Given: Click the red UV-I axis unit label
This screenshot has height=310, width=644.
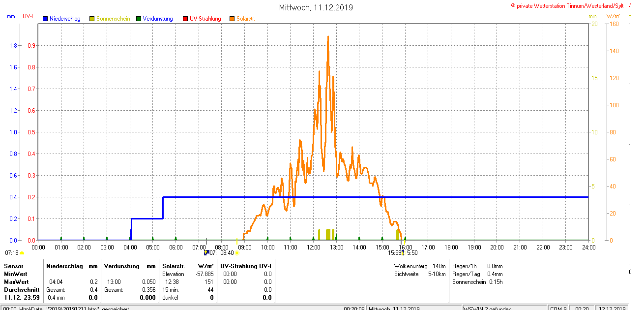Looking at the screenshot, I should 28,16.
